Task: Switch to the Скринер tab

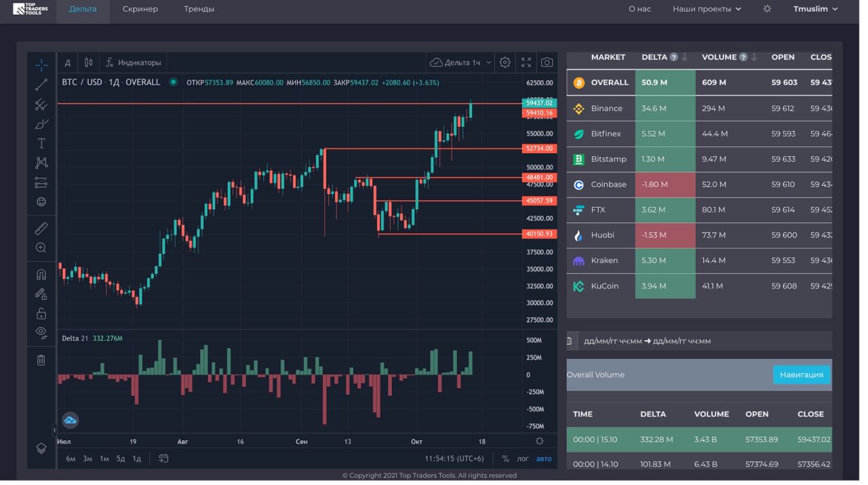Action: 140,9
